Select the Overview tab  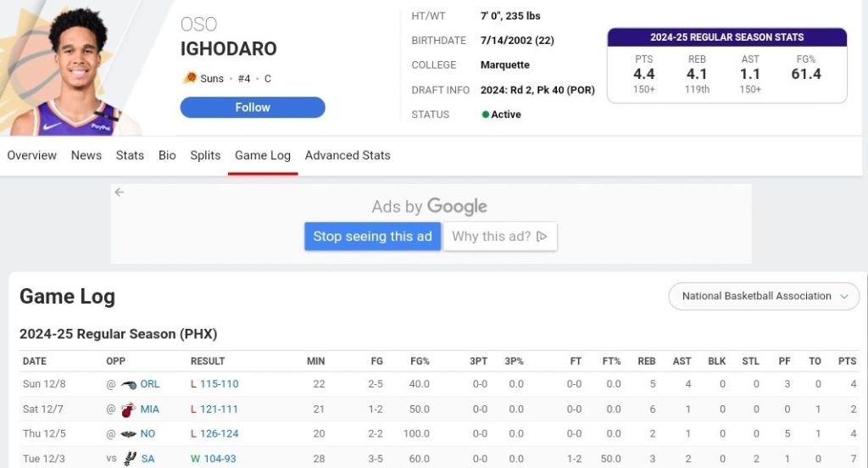coord(32,155)
